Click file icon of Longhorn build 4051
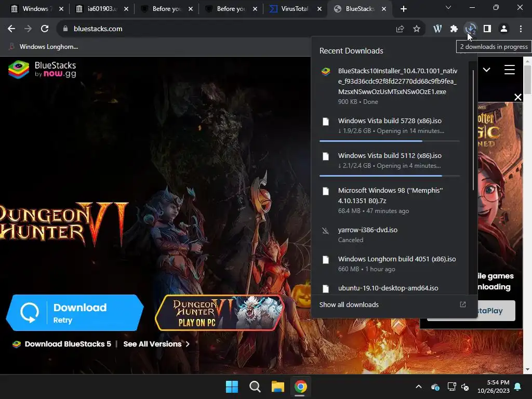The image size is (532, 399). point(326,260)
